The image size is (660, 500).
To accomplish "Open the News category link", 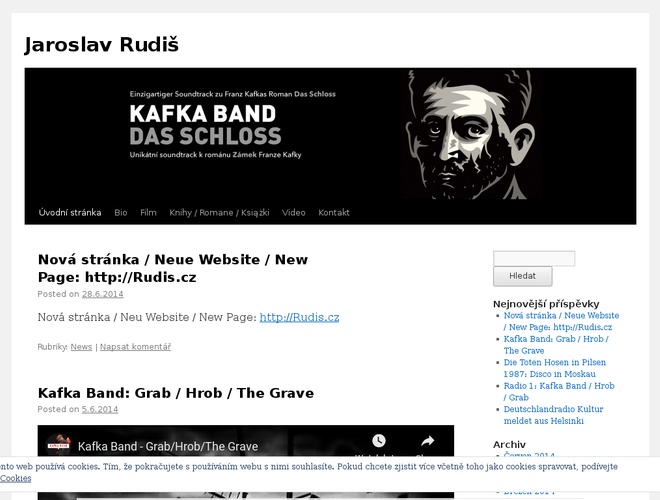I will [x=81, y=347].
